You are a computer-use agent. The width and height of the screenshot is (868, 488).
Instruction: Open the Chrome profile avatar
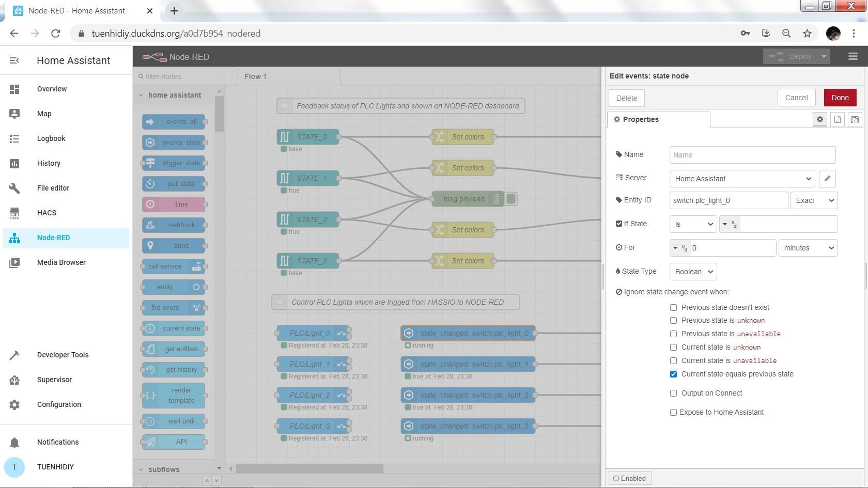click(833, 34)
